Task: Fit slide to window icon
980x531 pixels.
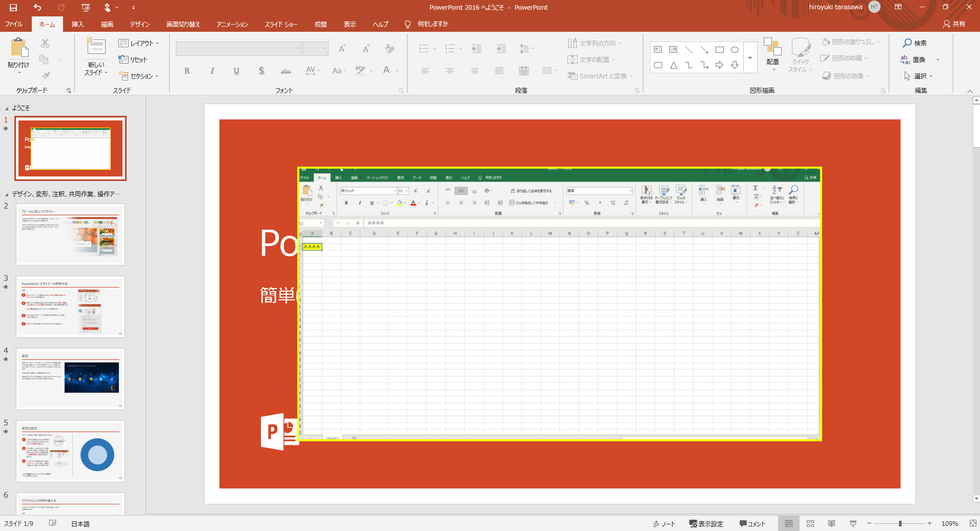Action: point(973,523)
